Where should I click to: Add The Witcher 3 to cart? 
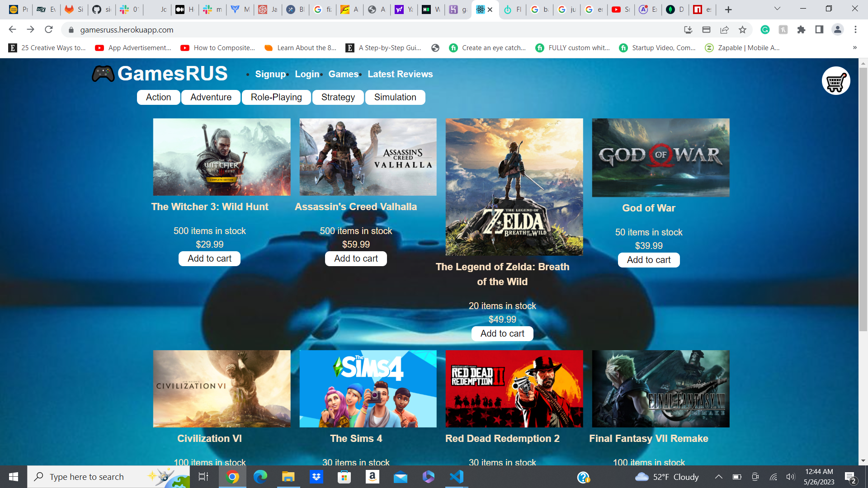tap(209, 258)
